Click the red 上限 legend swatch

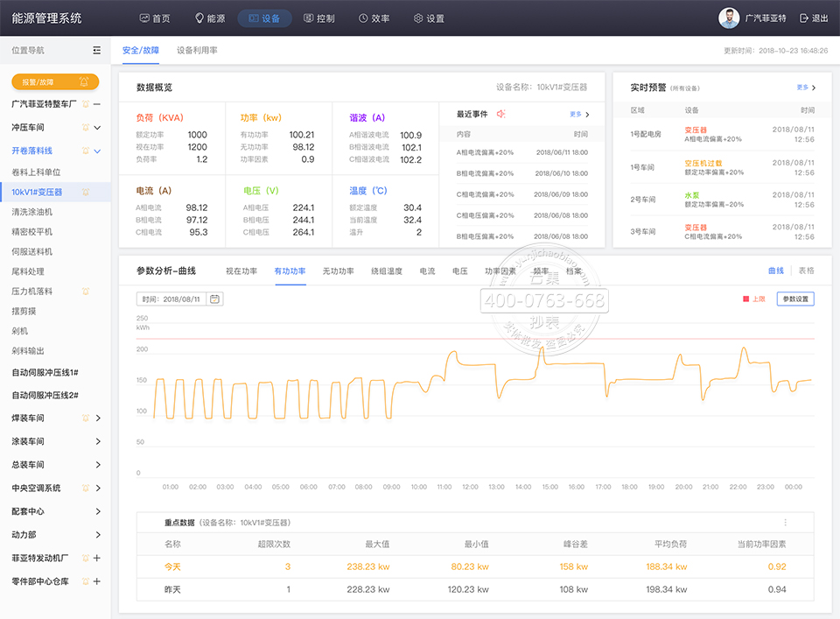[745, 299]
